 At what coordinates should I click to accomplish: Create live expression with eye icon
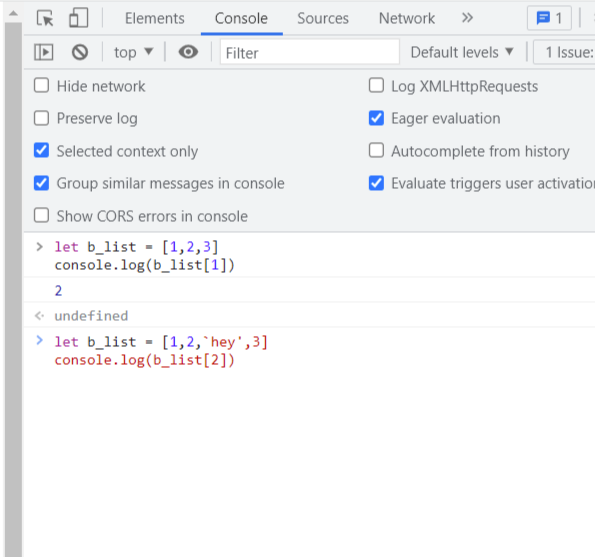coord(188,52)
